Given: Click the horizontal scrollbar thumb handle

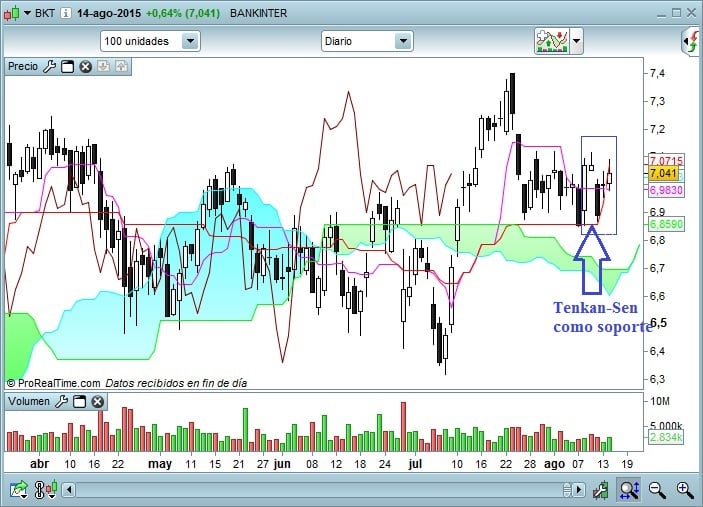Looking at the screenshot, I should pos(567,490).
